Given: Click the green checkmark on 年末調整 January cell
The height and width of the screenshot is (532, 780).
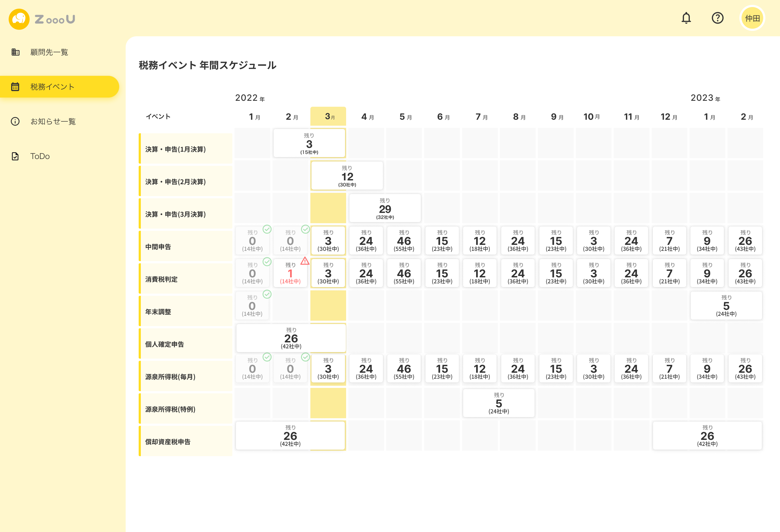Looking at the screenshot, I should pyautogui.click(x=267, y=294).
